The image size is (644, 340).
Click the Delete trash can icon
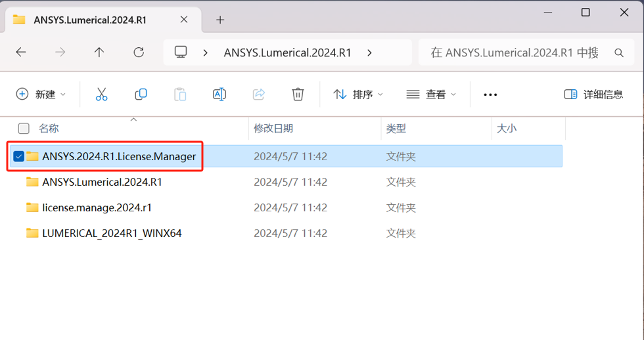tap(298, 95)
